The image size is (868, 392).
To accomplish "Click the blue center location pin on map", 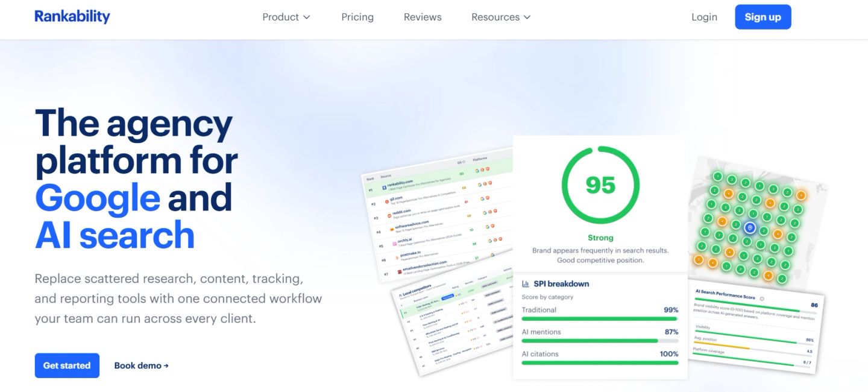I will [x=750, y=228].
